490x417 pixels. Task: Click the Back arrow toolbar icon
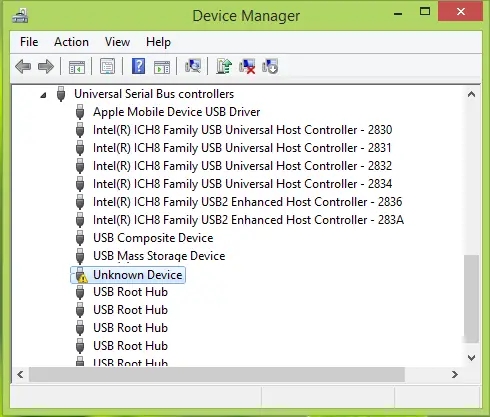[x=23, y=66]
